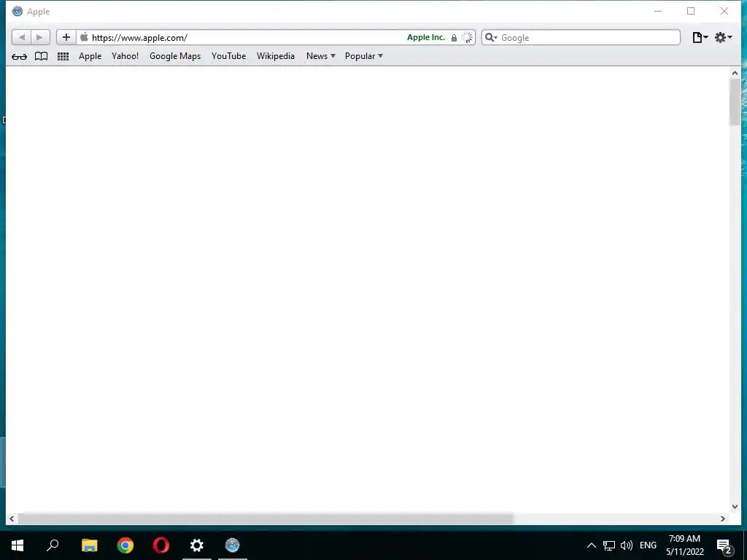This screenshot has height=560, width=747.
Task: Open taskbar search magnifier
Action: coord(53,545)
